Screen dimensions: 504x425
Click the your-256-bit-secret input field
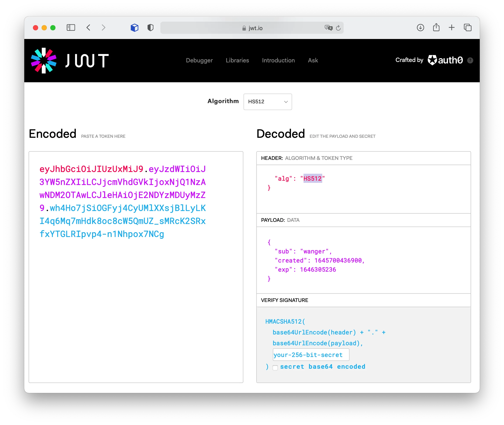tap(311, 355)
